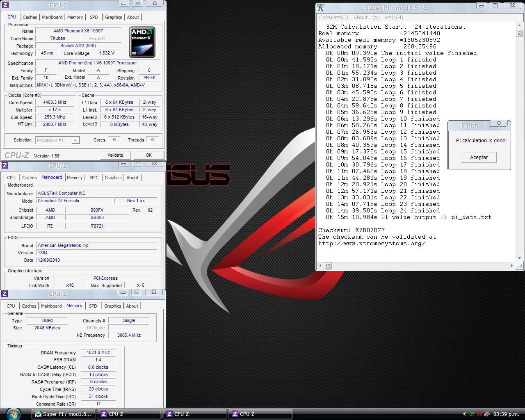The image size is (525, 420).
Task: Click DRAM Frequency 1021.8 MHz value
Action: point(98,353)
